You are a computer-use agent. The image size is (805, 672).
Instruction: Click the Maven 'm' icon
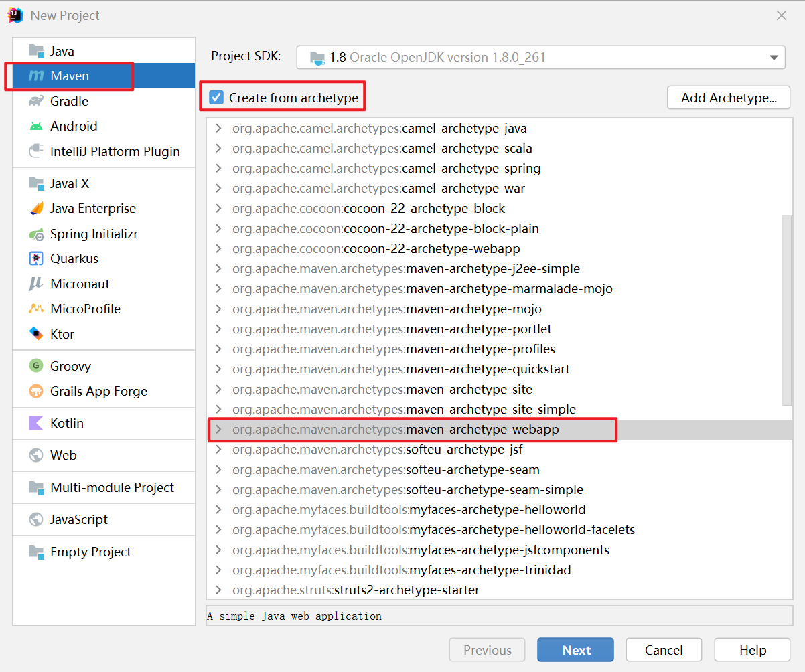36,76
